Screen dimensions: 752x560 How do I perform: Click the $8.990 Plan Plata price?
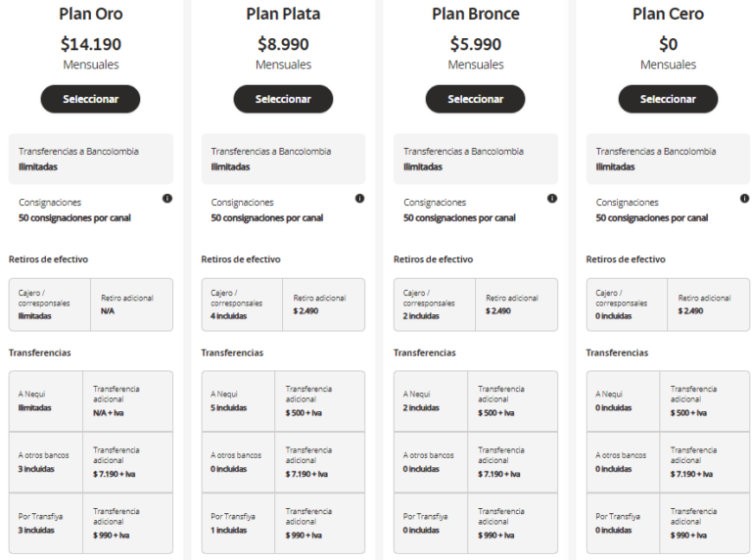[x=283, y=44]
